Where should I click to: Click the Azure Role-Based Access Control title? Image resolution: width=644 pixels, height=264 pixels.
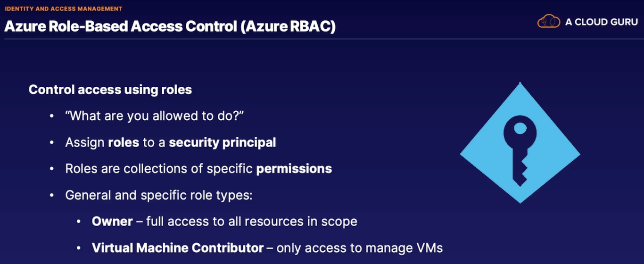click(x=170, y=26)
